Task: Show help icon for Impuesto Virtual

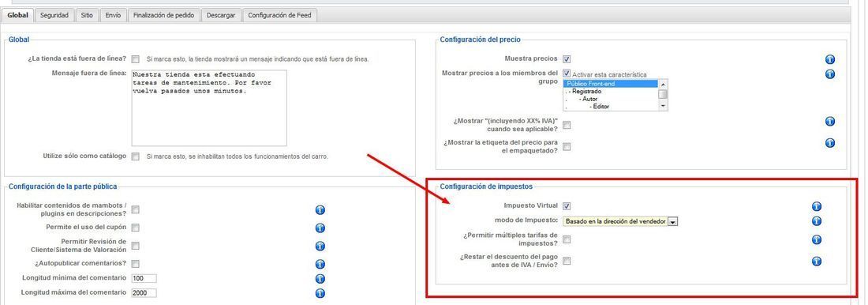Action: [x=816, y=206]
